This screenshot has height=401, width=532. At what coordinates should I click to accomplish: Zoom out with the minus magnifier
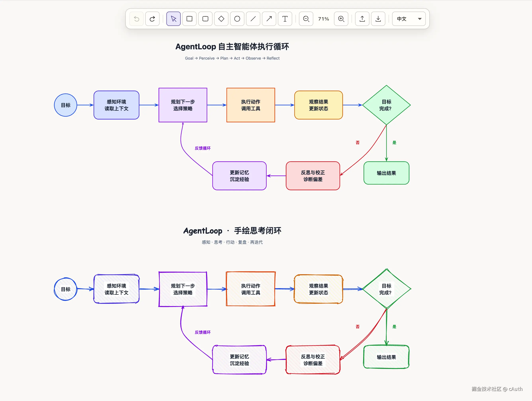click(x=306, y=19)
